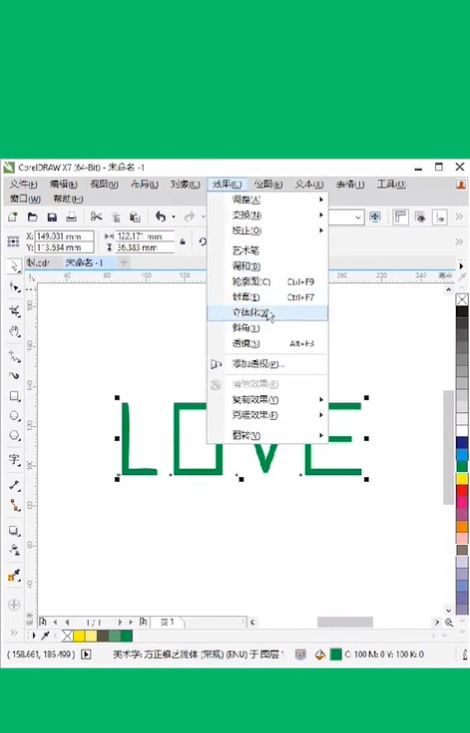Open the 编辑 (Edit) menu
The image size is (470, 733).
(x=64, y=184)
